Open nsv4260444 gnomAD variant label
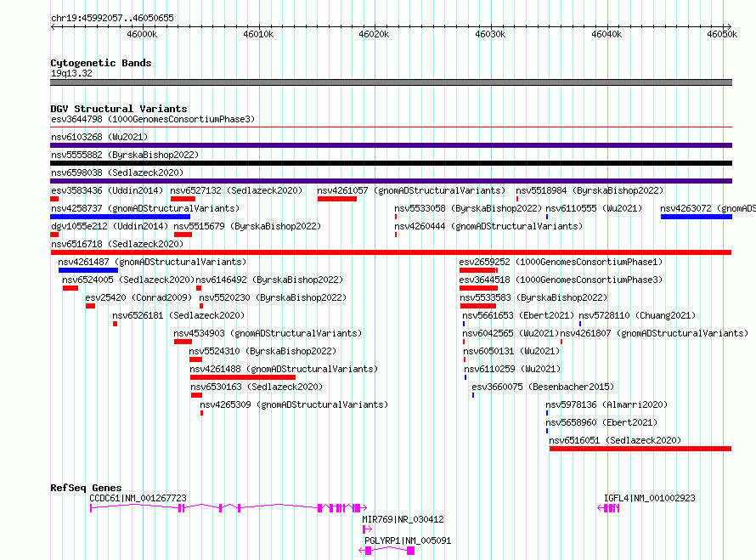Image resolution: width=756 pixels, height=560 pixels. coord(488,226)
